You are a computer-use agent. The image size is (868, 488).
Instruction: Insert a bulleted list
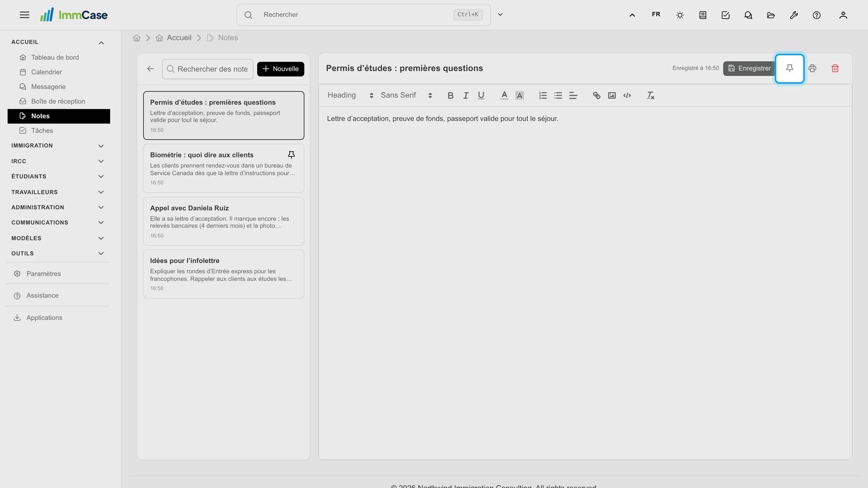point(558,95)
